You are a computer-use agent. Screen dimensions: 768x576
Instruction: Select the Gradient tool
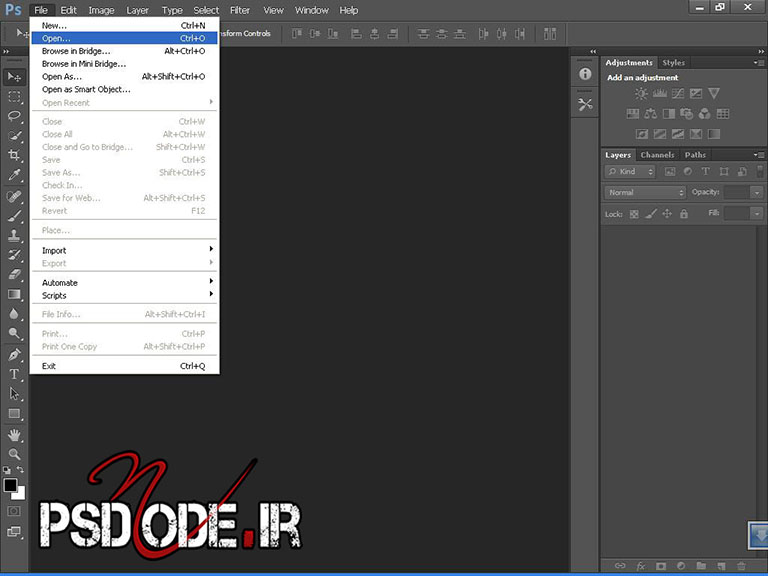14,294
